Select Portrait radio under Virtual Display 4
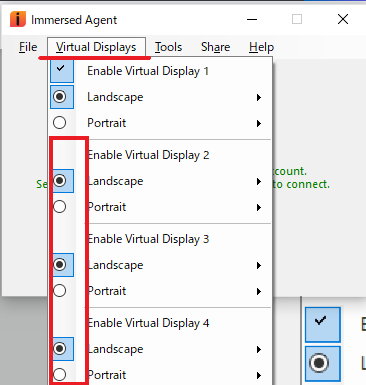The height and width of the screenshot is (385, 366). 60,375
